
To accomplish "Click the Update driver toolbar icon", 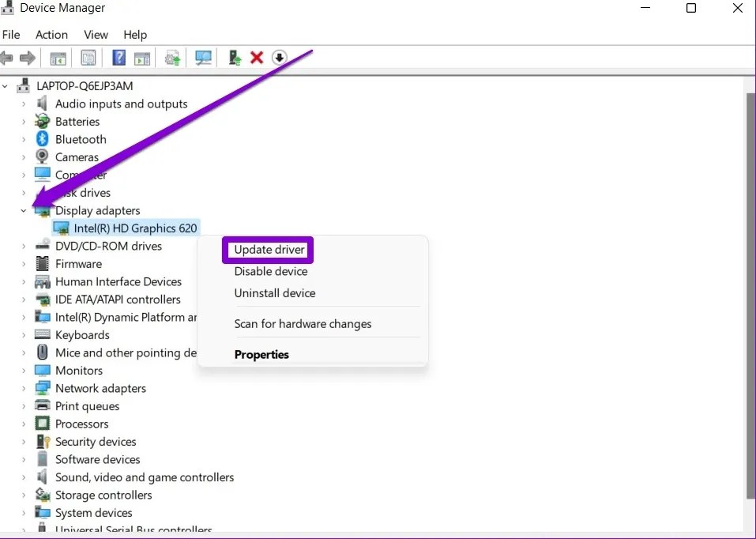I will (x=172, y=57).
